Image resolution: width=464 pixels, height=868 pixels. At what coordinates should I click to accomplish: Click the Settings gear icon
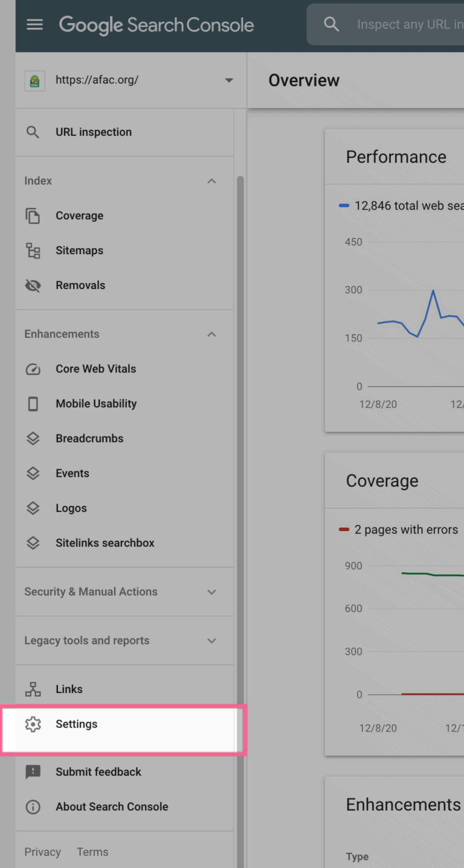pos(33,724)
